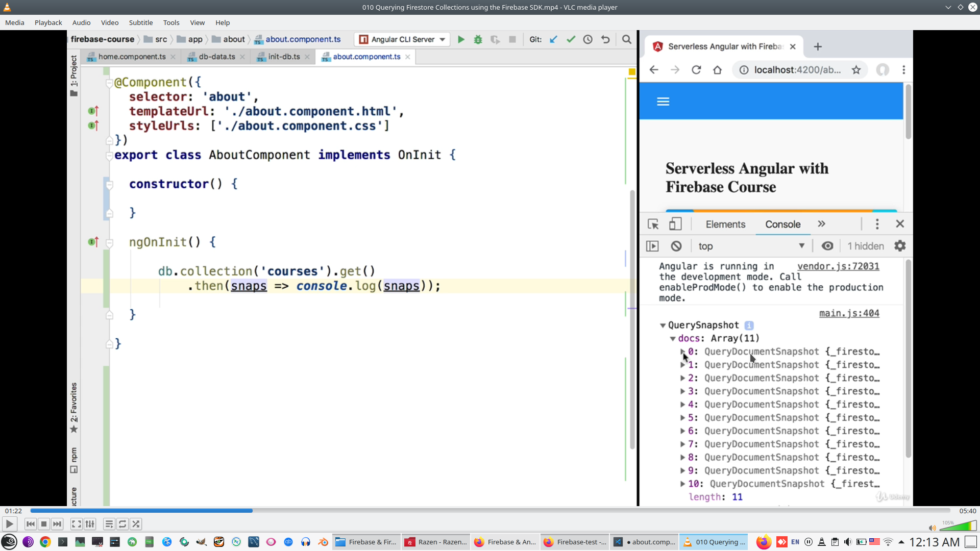The height and width of the screenshot is (551, 980).
Task: Go to previous media track
Action: [x=31, y=524]
